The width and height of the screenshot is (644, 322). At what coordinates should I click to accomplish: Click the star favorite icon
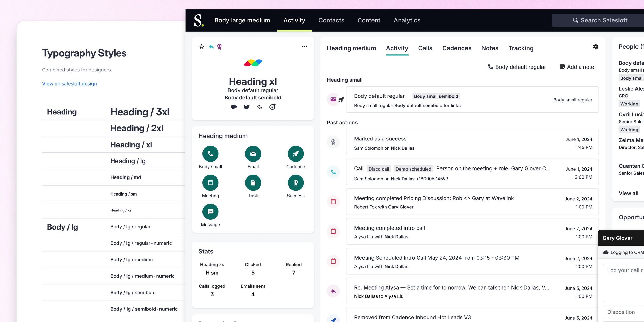(x=201, y=47)
